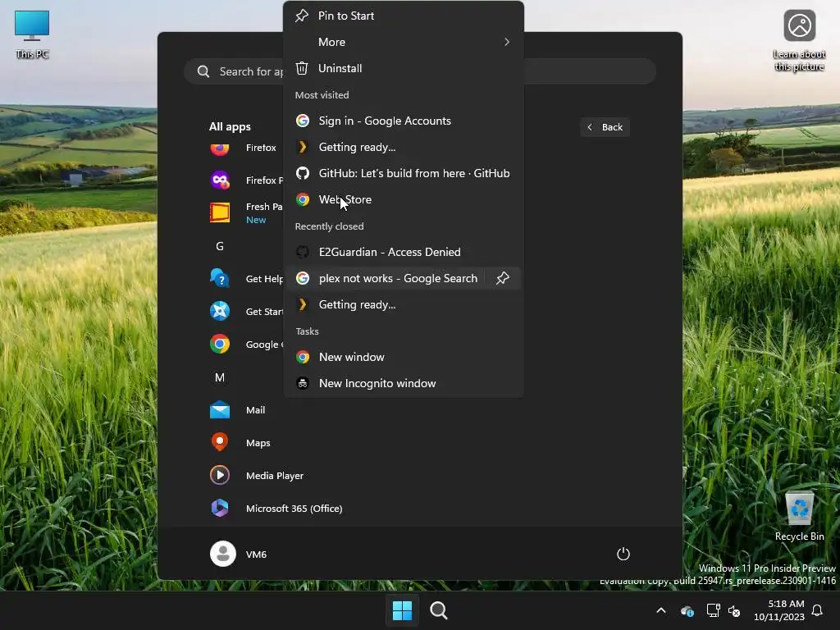This screenshot has height=630, width=840.
Task: Open notifications bell icon
Action: [817, 610]
